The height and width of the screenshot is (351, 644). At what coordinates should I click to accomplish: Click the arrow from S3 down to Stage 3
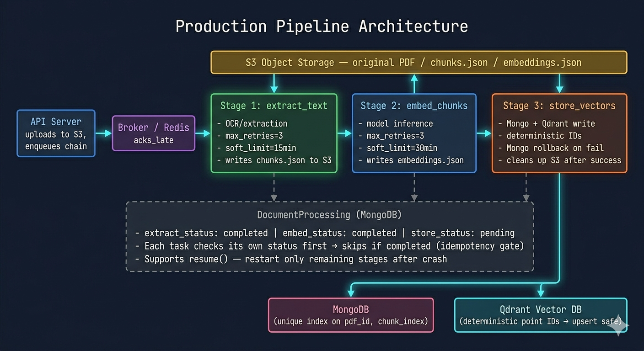(x=559, y=84)
